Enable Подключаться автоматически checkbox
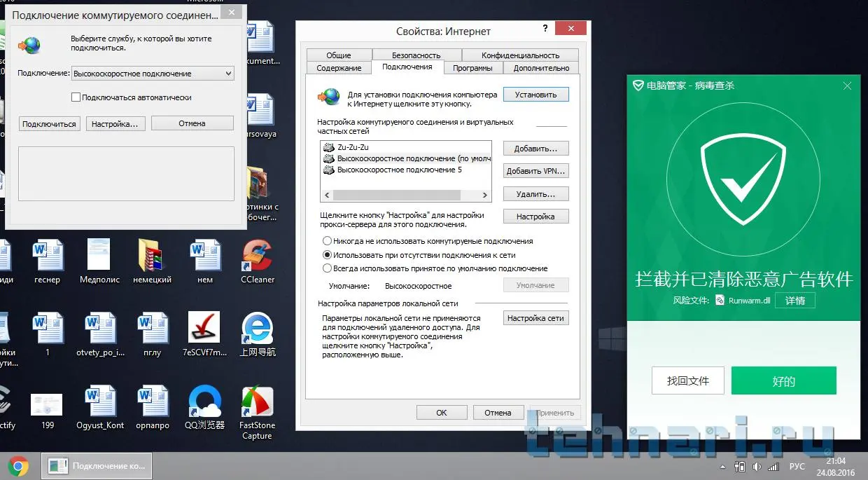Image resolution: width=868 pixels, height=480 pixels. (76, 97)
